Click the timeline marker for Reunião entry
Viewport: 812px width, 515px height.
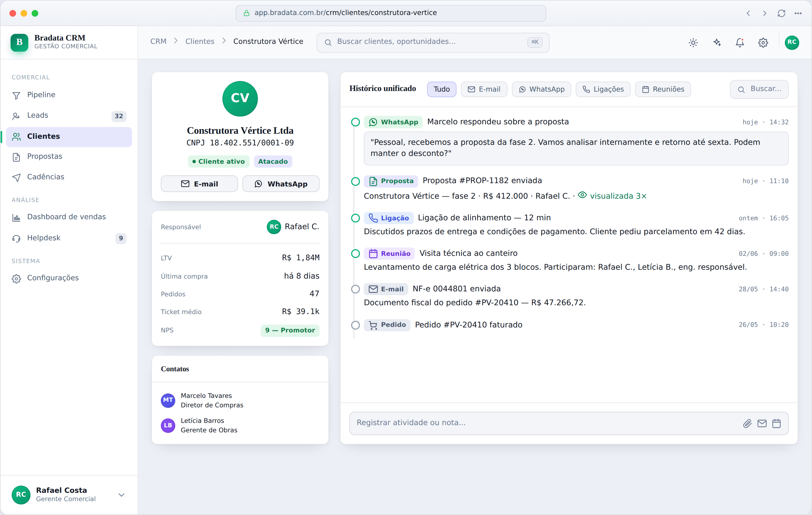[x=355, y=253]
